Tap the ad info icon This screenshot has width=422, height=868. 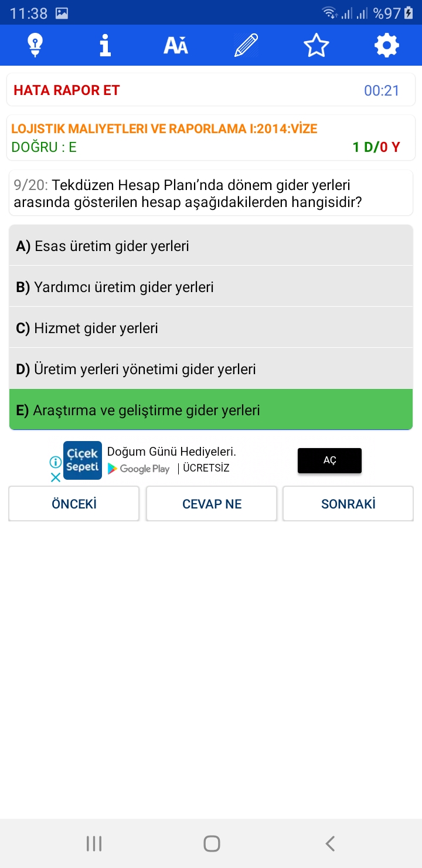55,462
